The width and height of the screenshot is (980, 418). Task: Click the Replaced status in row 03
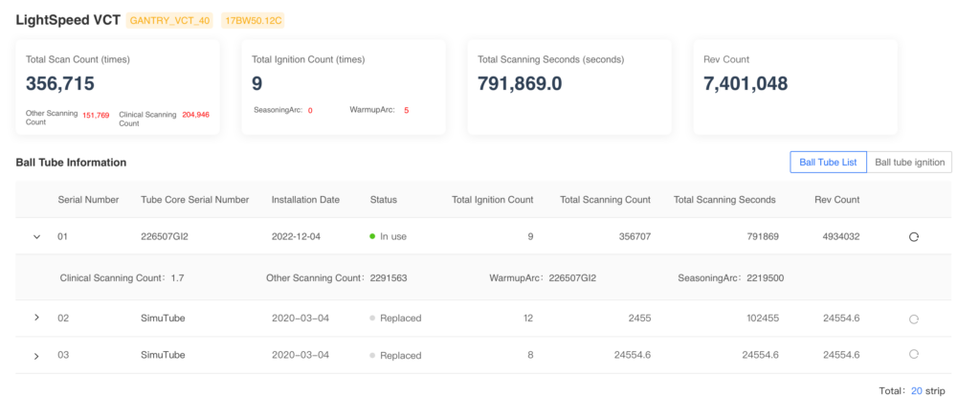coord(395,356)
